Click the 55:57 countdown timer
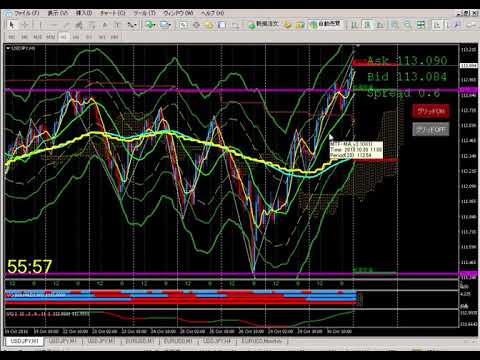480x360 pixels. pyautogui.click(x=29, y=267)
